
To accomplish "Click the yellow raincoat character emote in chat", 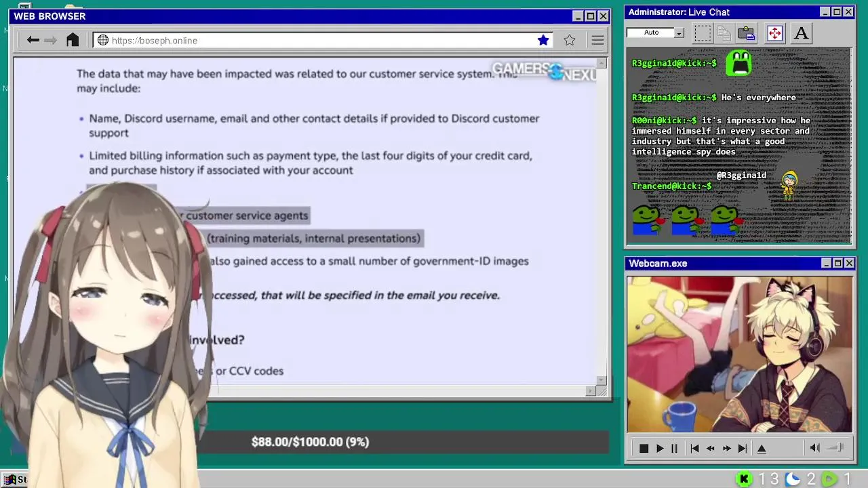I will [x=789, y=186].
